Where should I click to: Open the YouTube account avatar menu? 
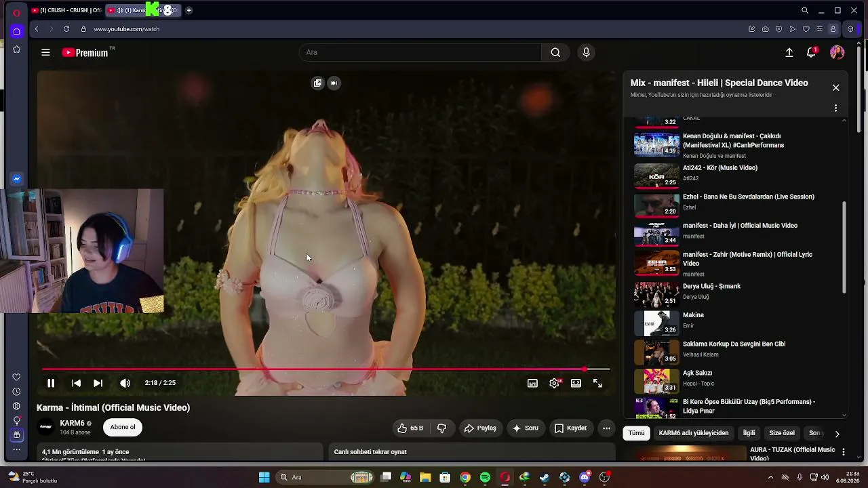point(837,52)
